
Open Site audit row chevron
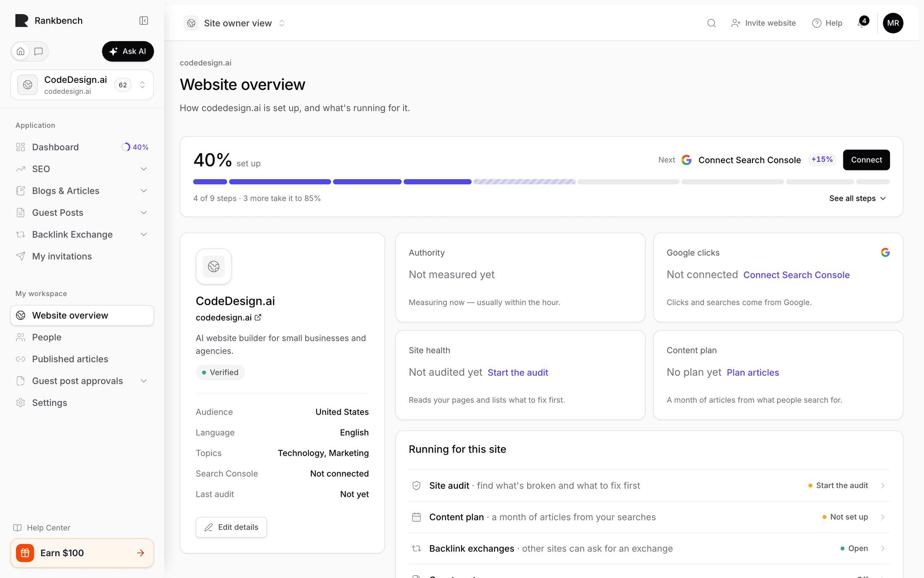(883, 486)
